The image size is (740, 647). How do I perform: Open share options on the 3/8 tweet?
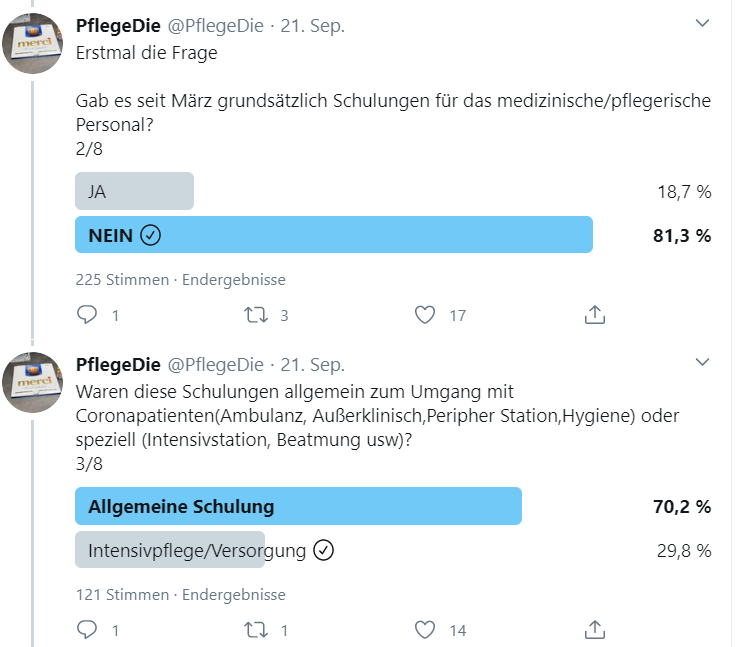coord(595,630)
